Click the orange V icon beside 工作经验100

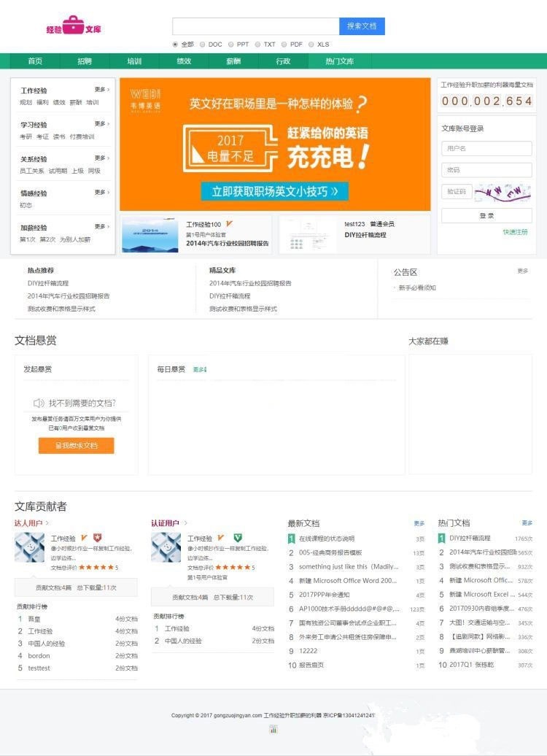pyautogui.click(x=229, y=224)
